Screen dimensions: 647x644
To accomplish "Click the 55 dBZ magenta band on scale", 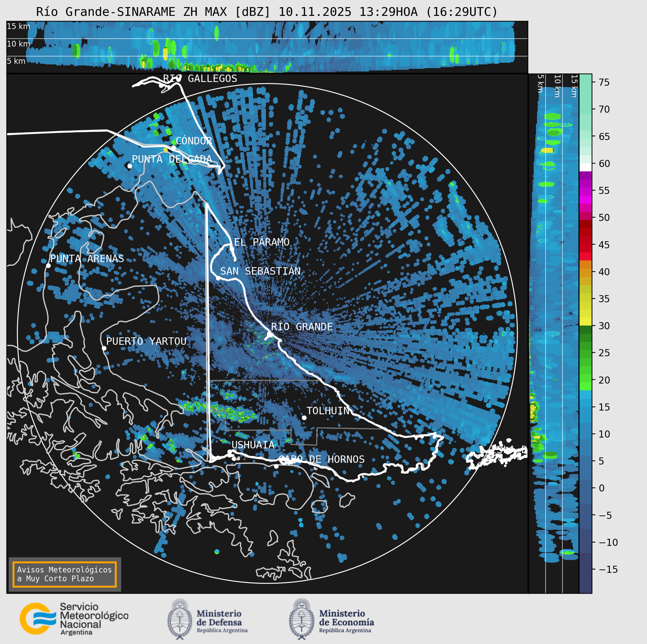I will tap(586, 191).
